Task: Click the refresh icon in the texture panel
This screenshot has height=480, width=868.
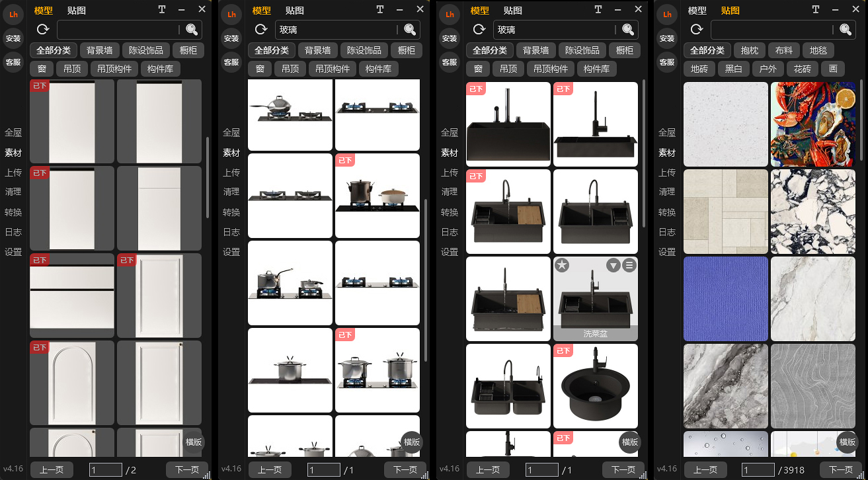Action: 697,30
